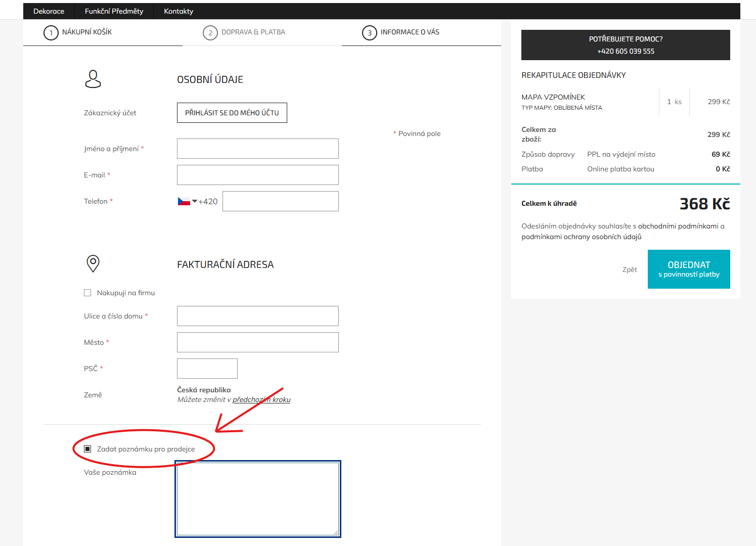
Task: Open the obchodními podmínkami link
Action: (x=678, y=226)
